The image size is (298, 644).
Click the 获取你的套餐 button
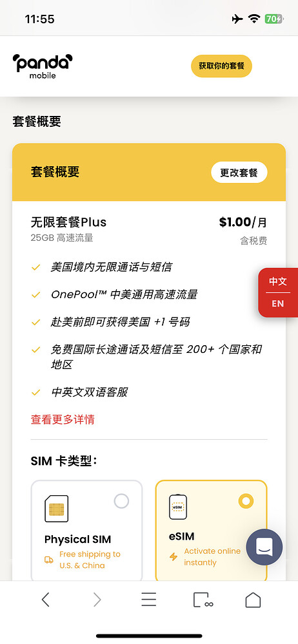point(221,66)
